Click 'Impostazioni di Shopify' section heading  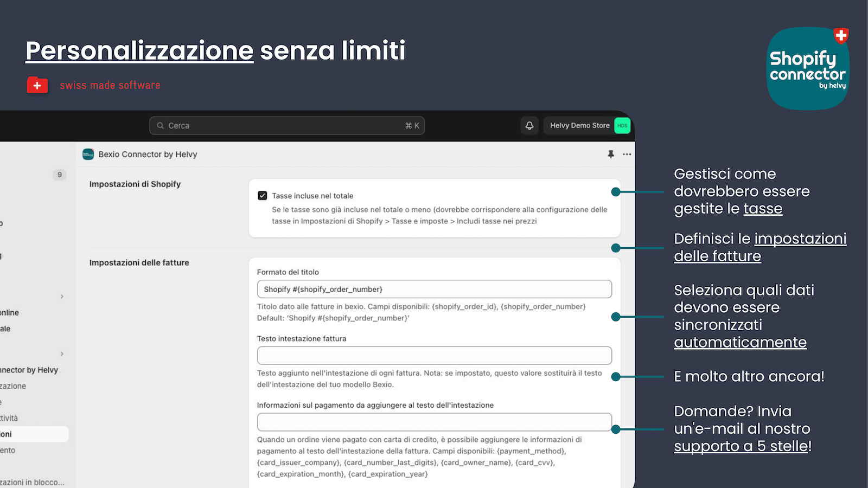coord(135,184)
